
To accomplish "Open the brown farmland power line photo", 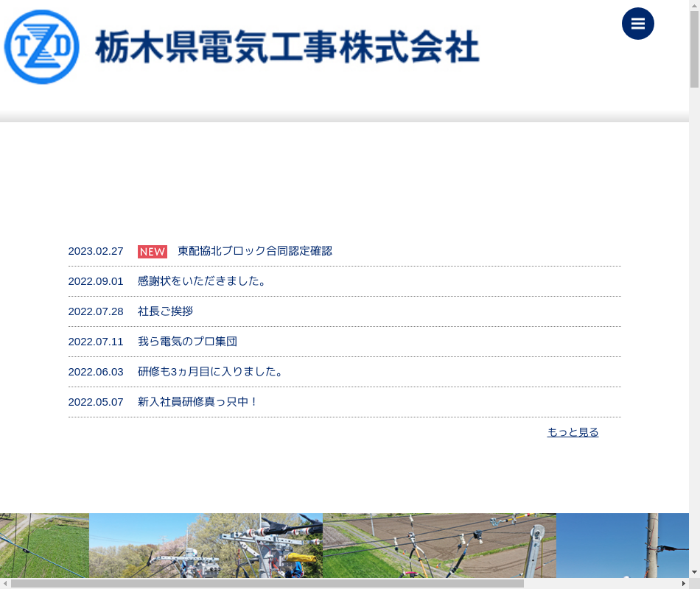I will point(439,545).
